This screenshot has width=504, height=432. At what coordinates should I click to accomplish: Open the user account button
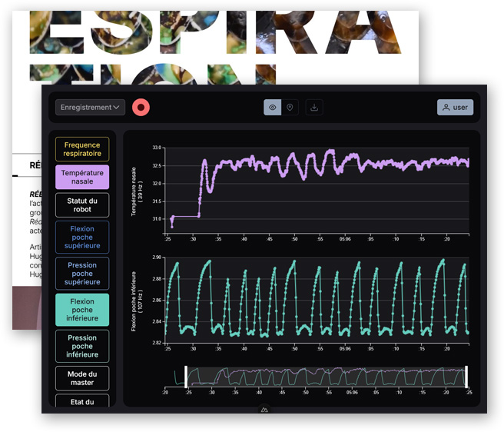tap(455, 108)
